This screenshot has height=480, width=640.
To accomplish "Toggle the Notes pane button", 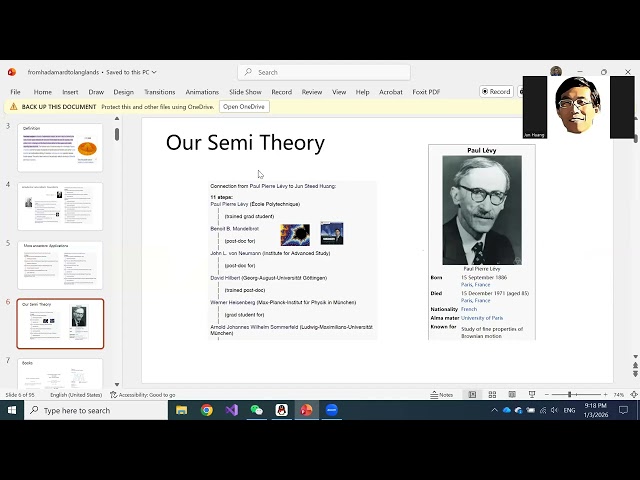I will coord(442,395).
